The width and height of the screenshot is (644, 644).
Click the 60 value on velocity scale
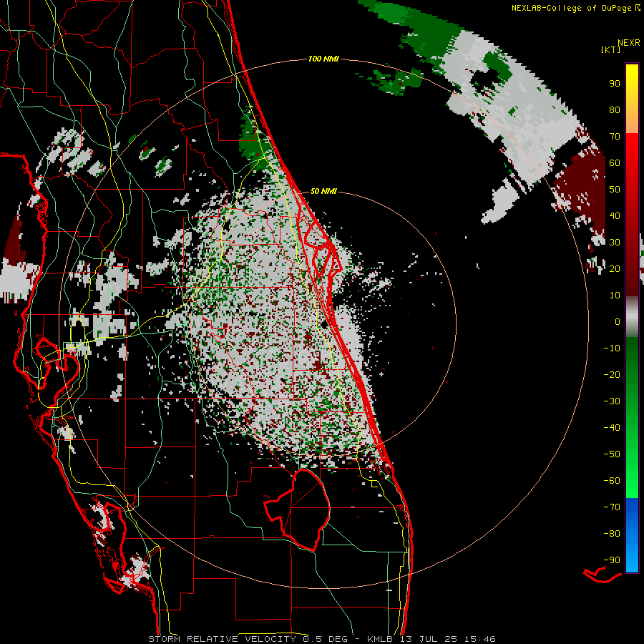pyautogui.click(x=615, y=163)
